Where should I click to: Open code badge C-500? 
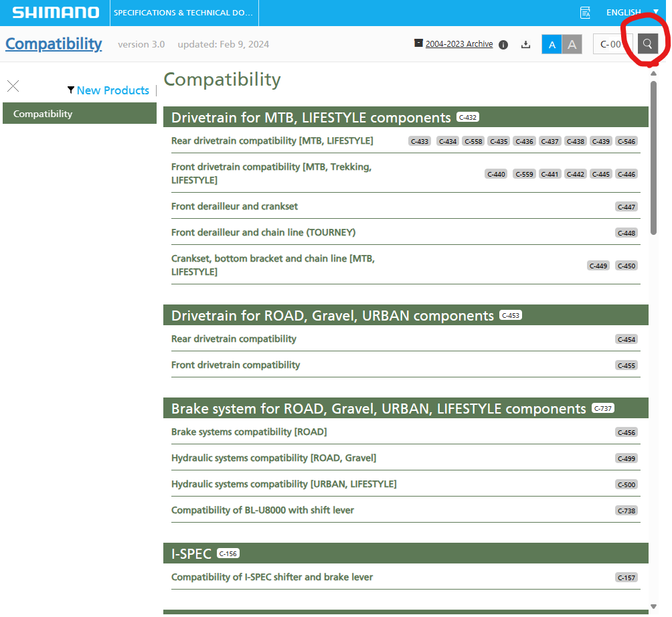(626, 484)
